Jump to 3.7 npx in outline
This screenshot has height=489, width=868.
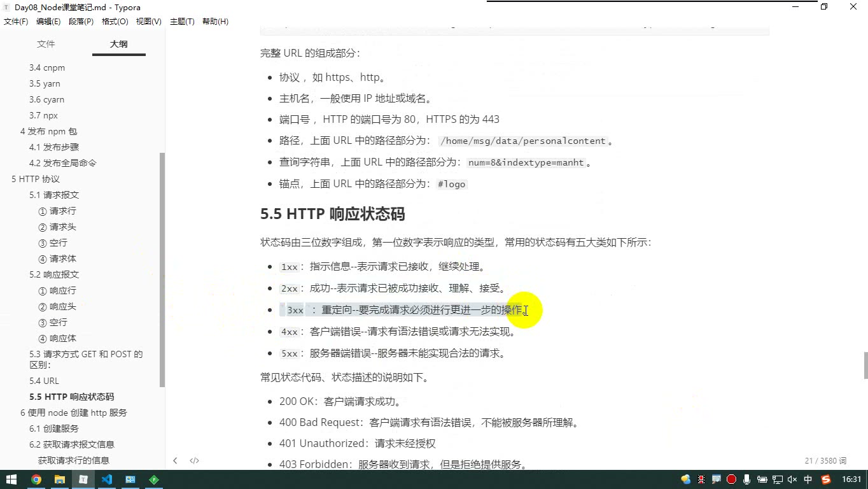click(x=43, y=115)
